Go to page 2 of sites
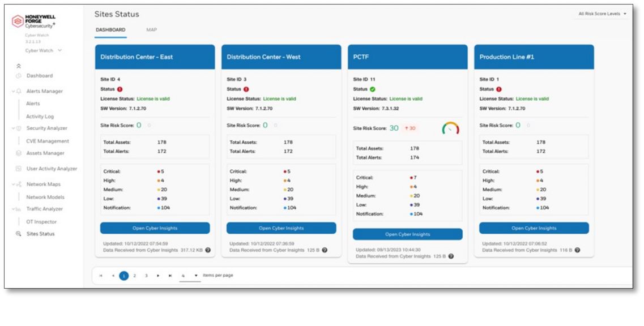This screenshot has height=326, width=644. tap(135, 276)
